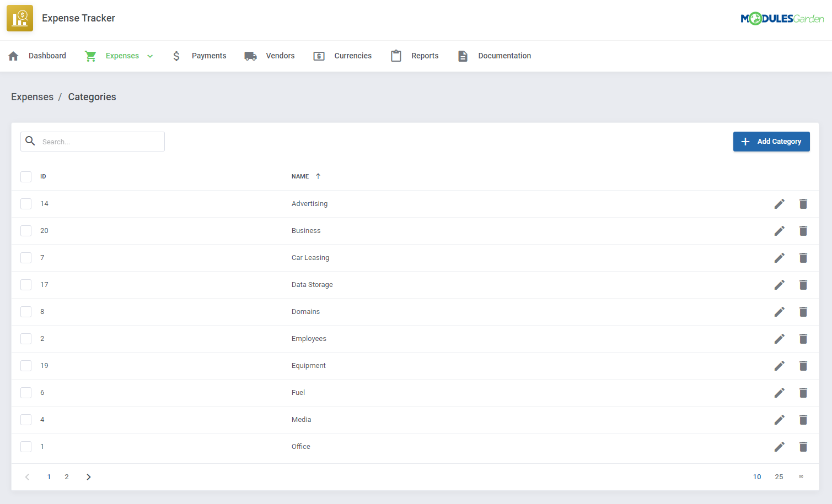
Task: Open the Dashboard home icon
Action: click(x=13, y=56)
